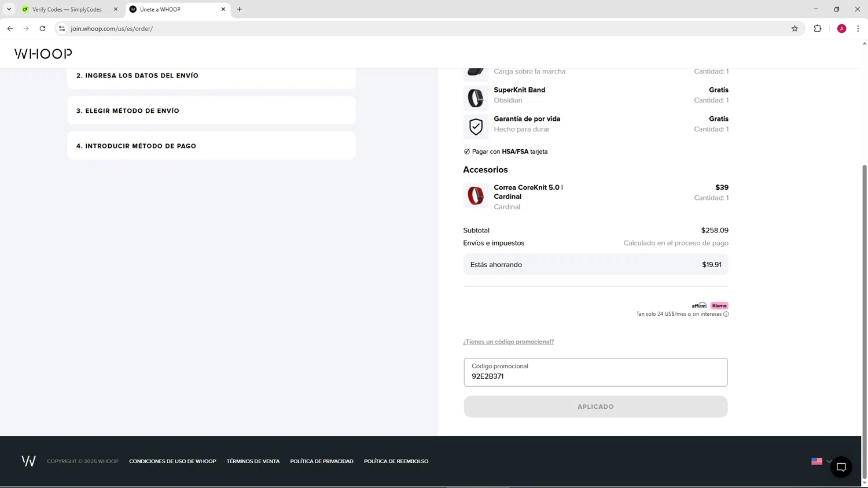Expand the country flag language selector
The height and width of the screenshot is (488, 868).
(x=821, y=461)
